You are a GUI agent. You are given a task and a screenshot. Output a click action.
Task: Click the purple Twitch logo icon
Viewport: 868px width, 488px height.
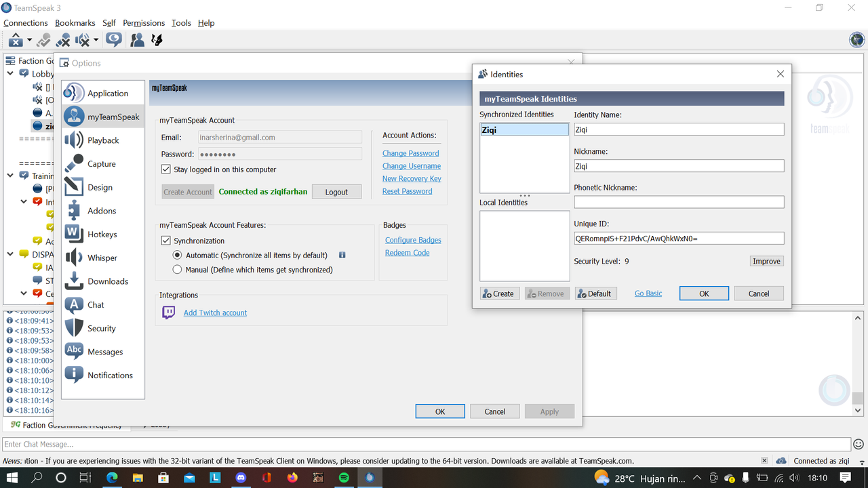168,312
